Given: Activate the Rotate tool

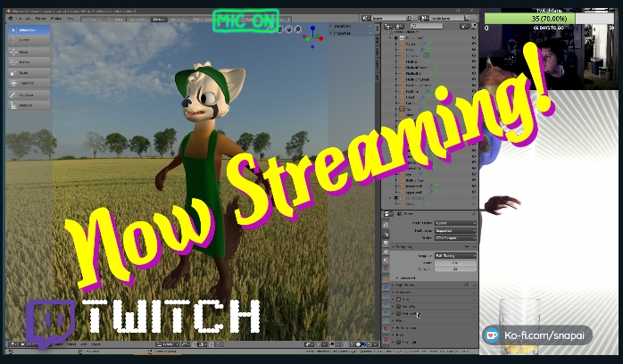Looking at the screenshot, I should click(29, 62).
